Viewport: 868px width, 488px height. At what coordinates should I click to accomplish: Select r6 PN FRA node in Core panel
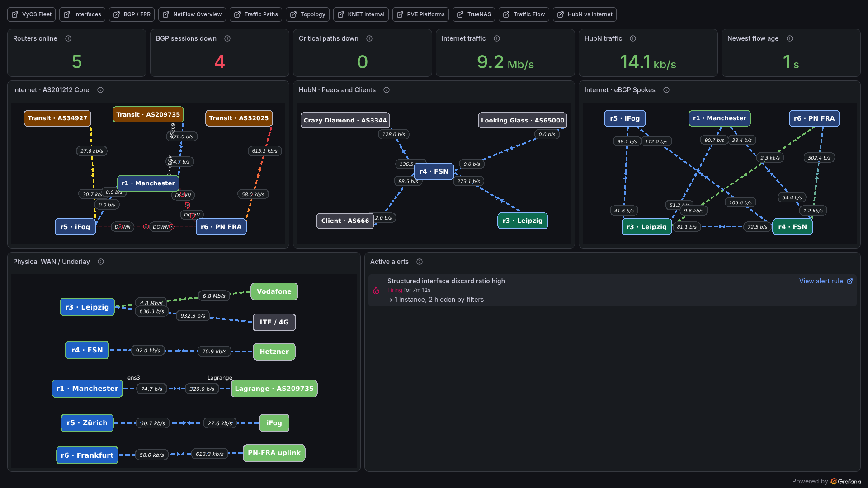[221, 227]
